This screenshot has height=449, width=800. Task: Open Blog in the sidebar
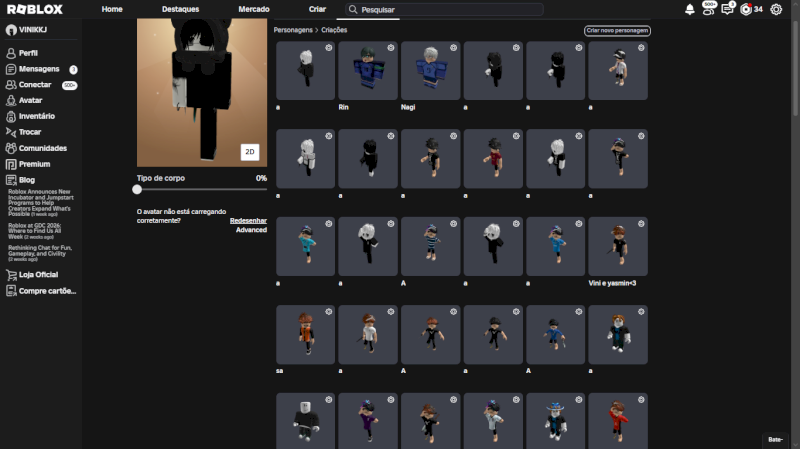tap(27, 180)
